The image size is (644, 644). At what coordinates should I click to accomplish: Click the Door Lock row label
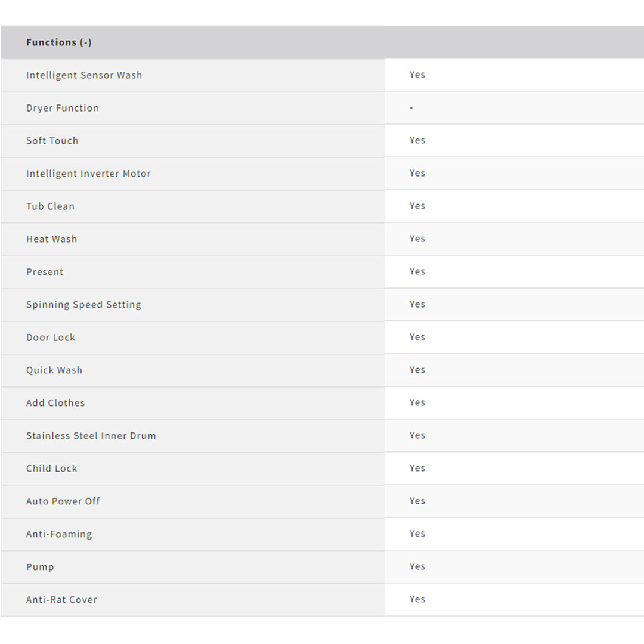(x=51, y=338)
